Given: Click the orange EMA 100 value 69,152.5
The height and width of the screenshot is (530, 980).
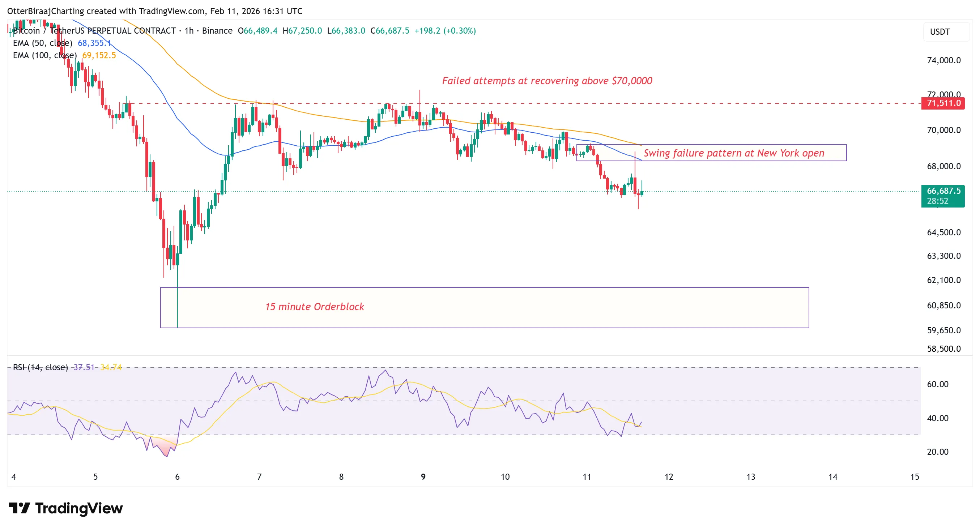Looking at the screenshot, I should pyautogui.click(x=99, y=56).
